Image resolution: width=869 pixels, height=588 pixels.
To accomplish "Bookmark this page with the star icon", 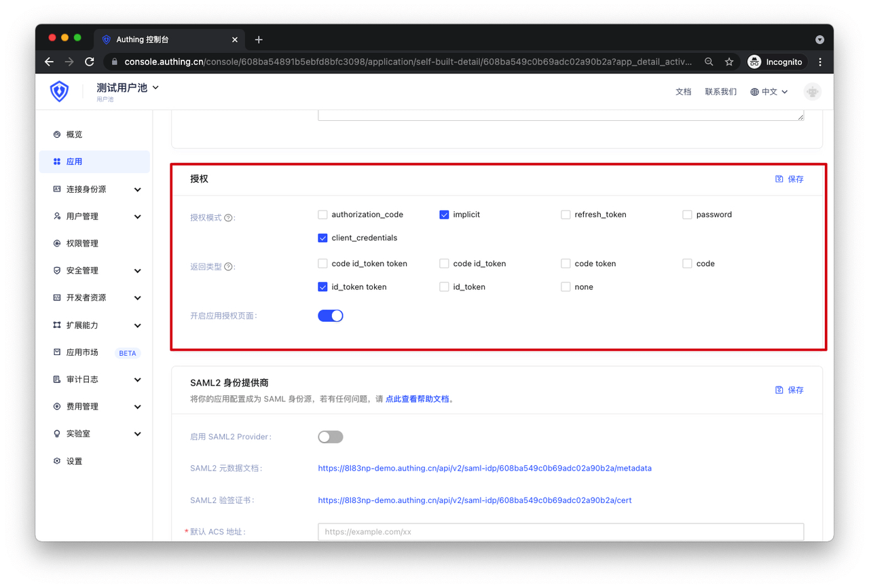I will [729, 62].
